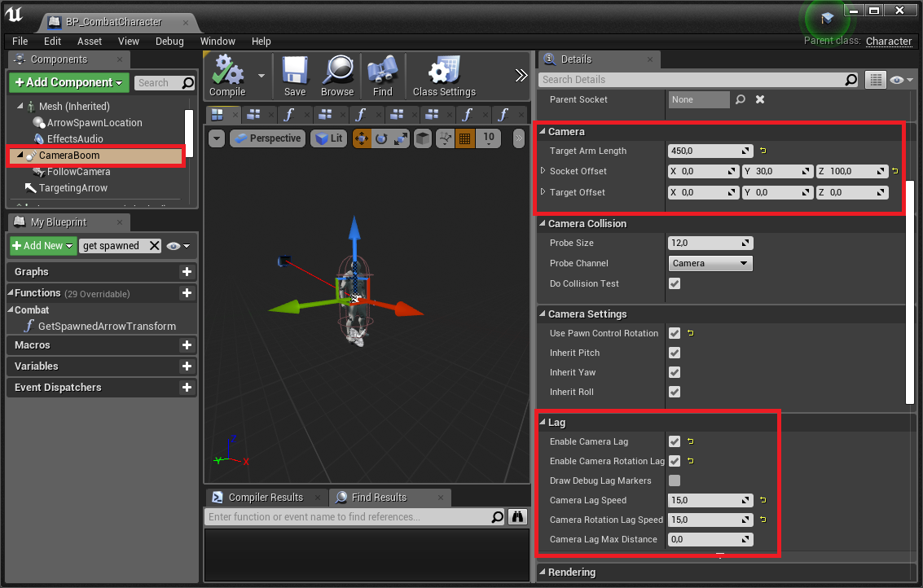
Task: Reset Target Arm Length to default arrow
Action: pyautogui.click(x=763, y=151)
